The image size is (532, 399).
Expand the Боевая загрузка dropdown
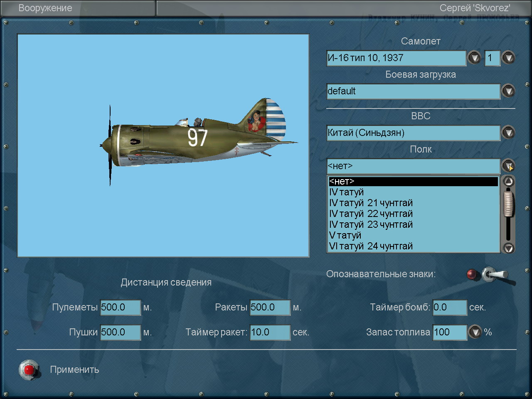(508, 91)
